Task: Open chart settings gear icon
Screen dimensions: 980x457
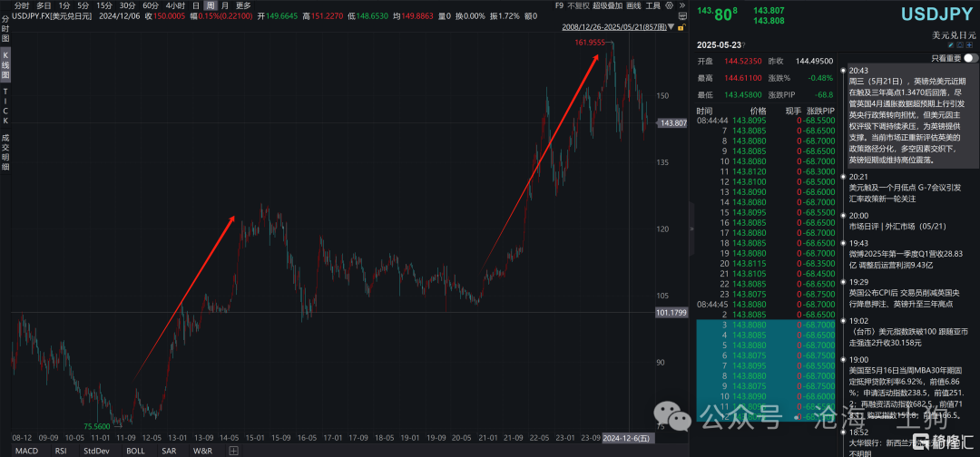Action: 669,5
